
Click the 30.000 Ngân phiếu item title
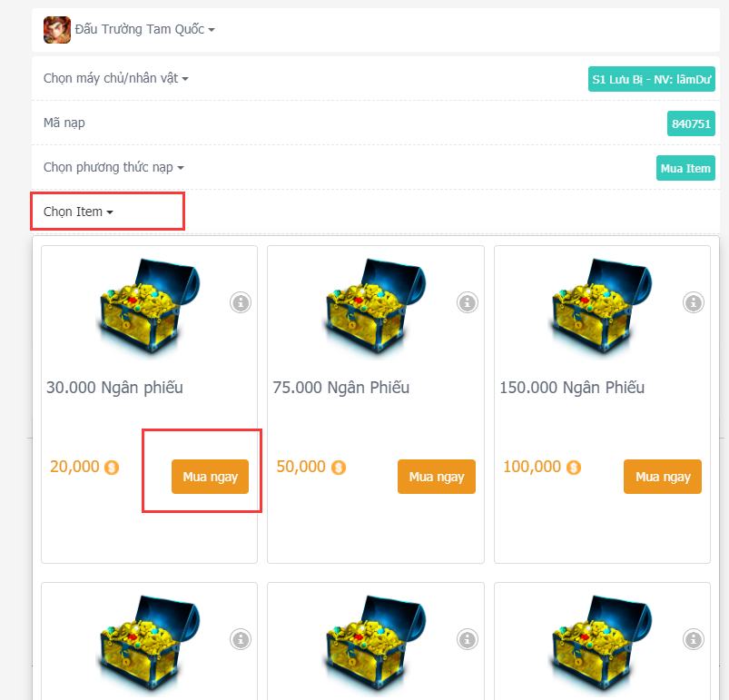(x=114, y=388)
